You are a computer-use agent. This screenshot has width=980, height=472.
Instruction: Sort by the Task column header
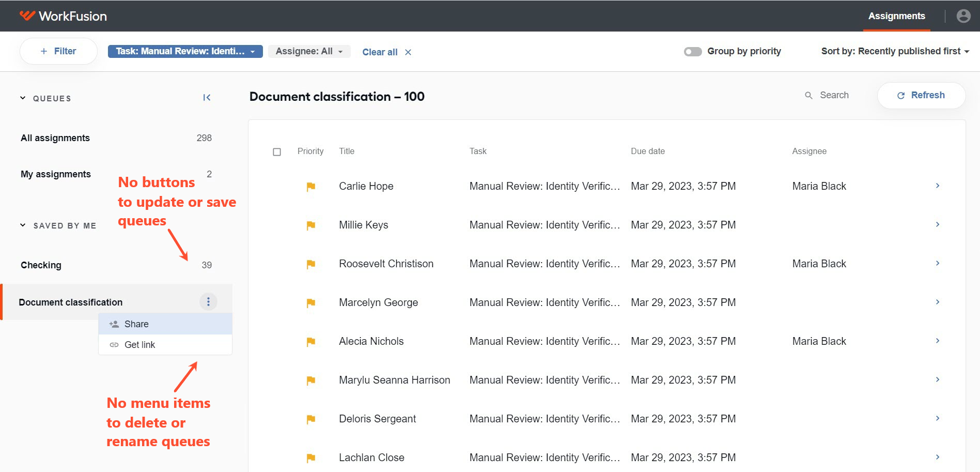tap(478, 151)
